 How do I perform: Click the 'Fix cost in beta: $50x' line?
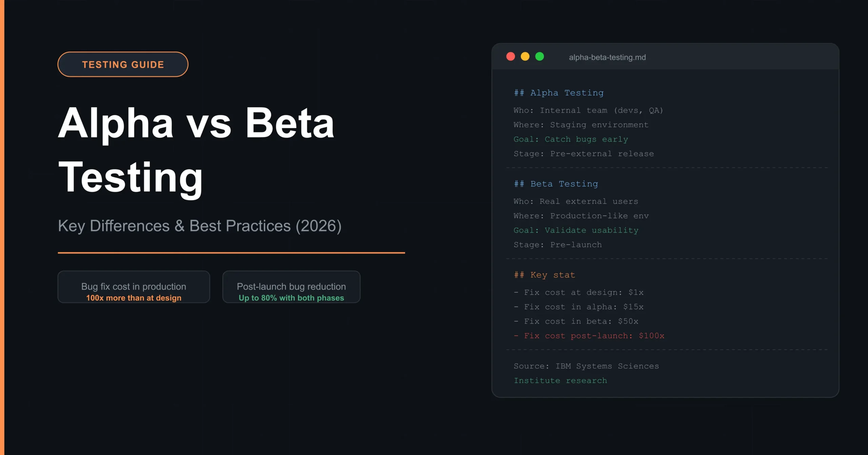(576, 322)
